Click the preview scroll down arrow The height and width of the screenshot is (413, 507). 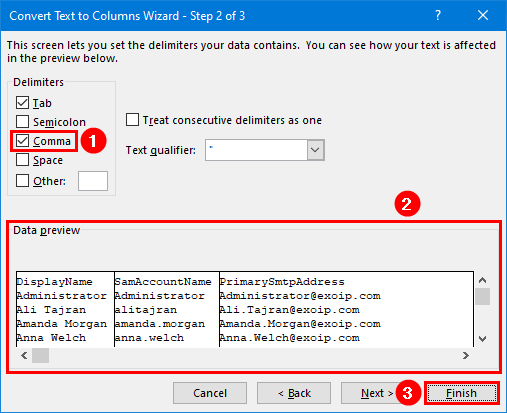(x=482, y=339)
